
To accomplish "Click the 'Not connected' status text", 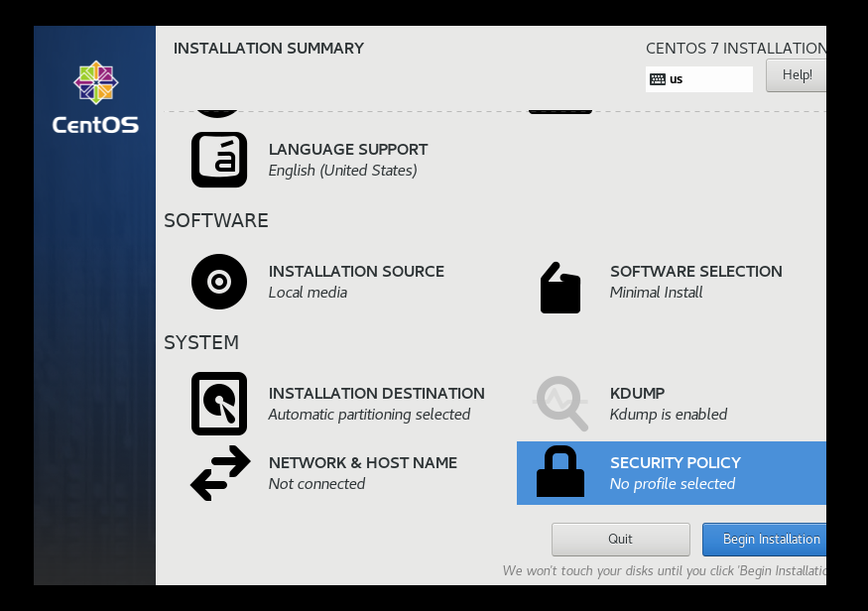I will click(x=316, y=484).
